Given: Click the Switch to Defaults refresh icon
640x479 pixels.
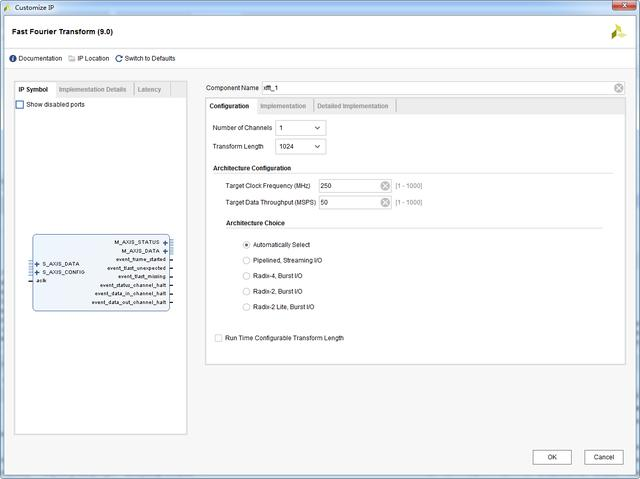Looking at the screenshot, I should coord(119,58).
